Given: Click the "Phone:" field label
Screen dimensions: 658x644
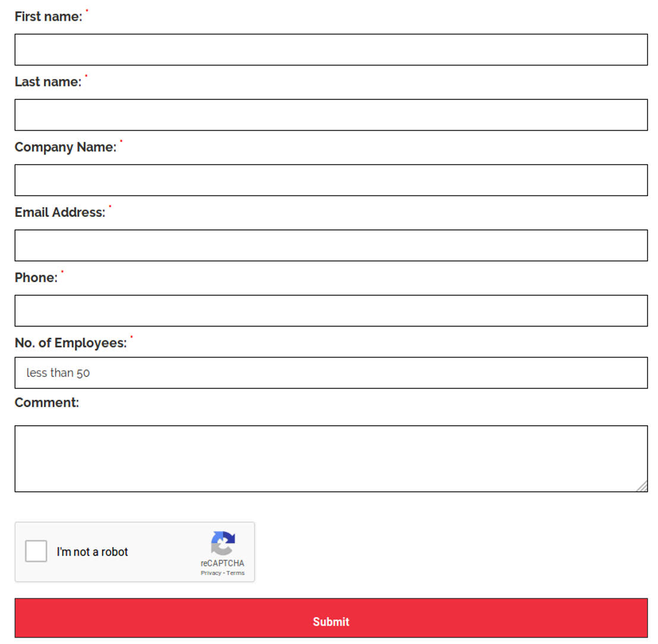Looking at the screenshot, I should tap(36, 278).
